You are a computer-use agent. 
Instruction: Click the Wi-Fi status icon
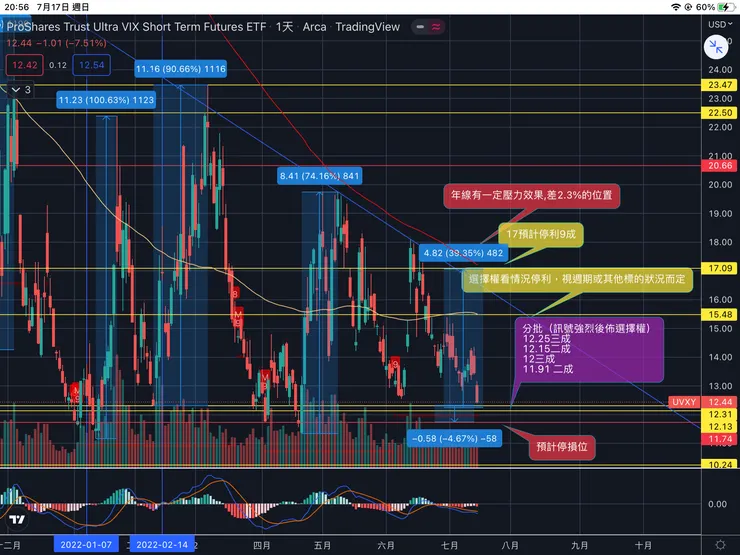click(676, 7)
